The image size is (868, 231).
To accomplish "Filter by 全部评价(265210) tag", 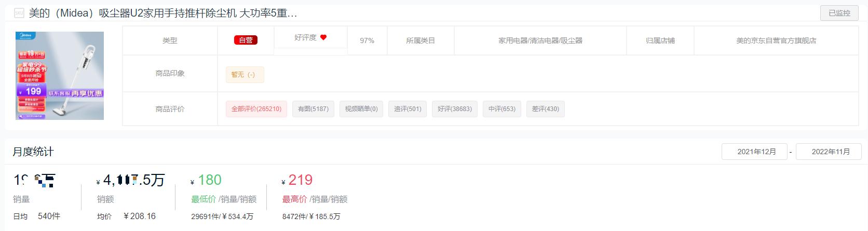I will point(256,109).
